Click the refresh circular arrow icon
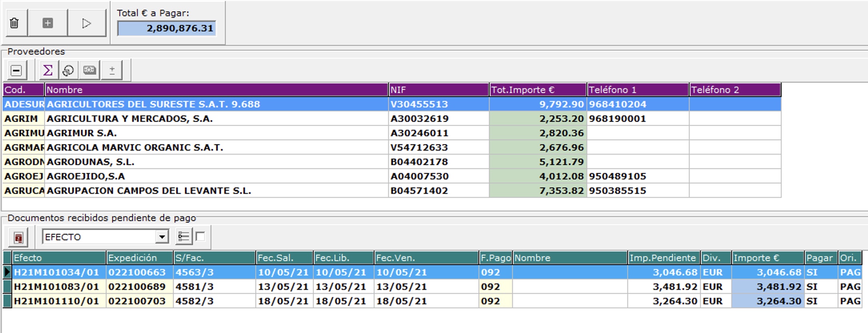 click(68, 71)
